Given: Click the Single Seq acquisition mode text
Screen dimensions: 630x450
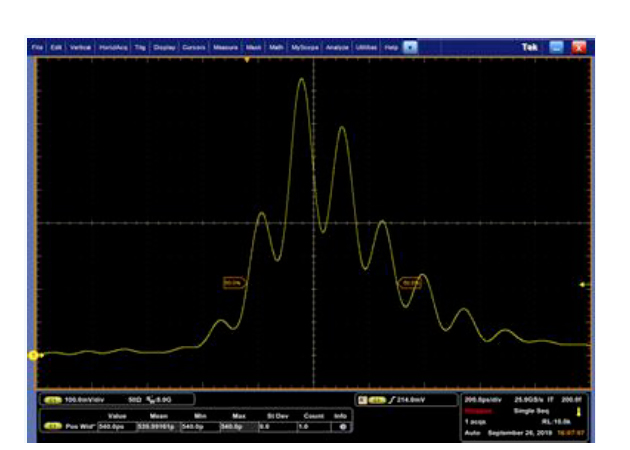Looking at the screenshot, I should 531,411.
